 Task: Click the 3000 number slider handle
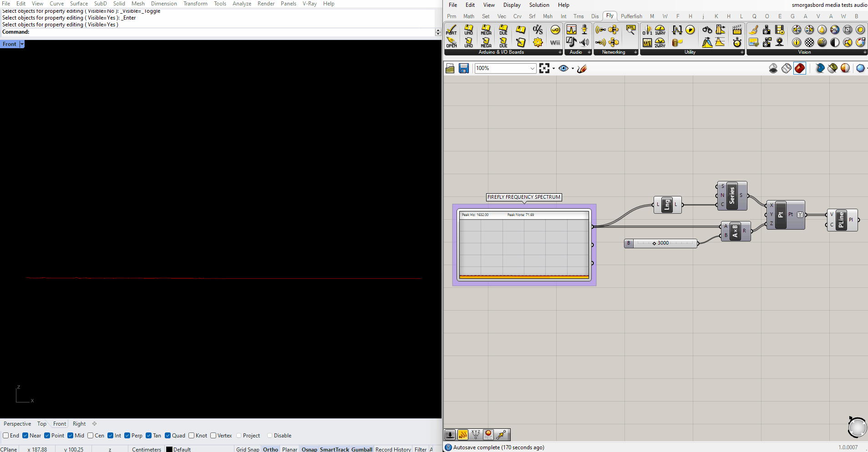pos(655,243)
